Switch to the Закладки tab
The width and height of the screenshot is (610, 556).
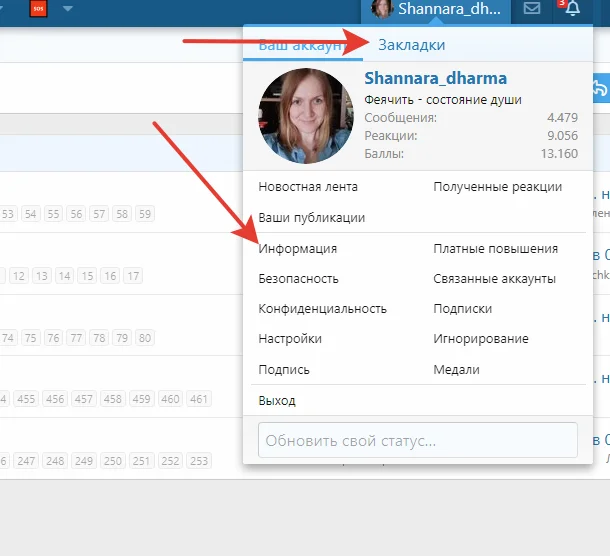click(x=411, y=45)
